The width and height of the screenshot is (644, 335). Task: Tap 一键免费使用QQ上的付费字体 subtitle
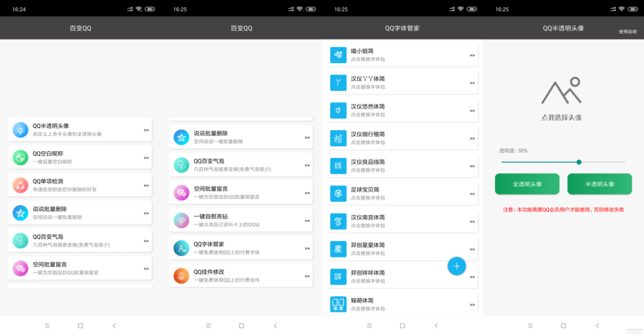[x=227, y=253]
